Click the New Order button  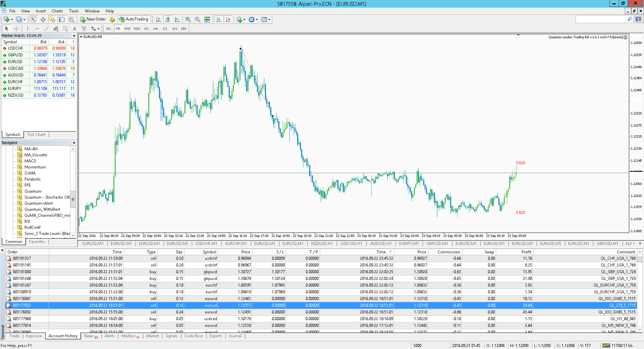click(93, 19)
